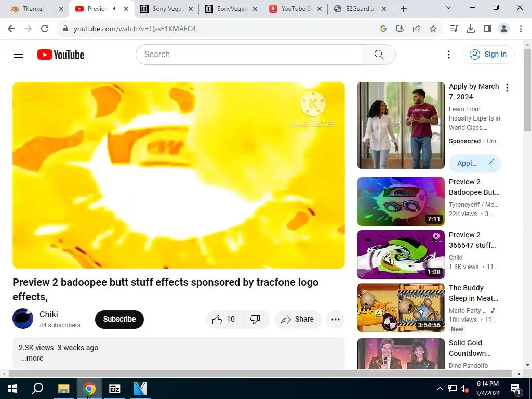Open the Chiki channel avatar
The image size is (532, 399).
[x=23, y=318]
